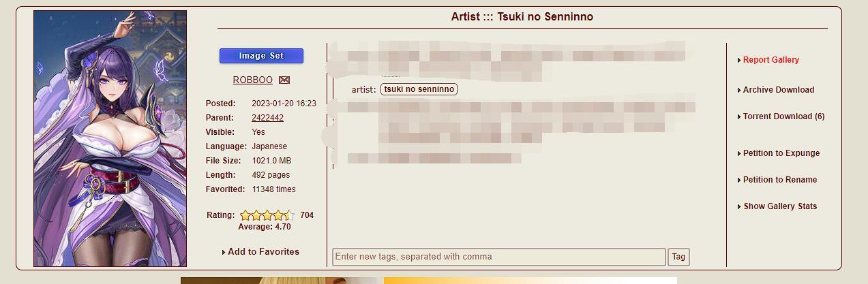Open the parent gallery 2422442 link
Screen dimensions: 868x284
pos(267,118)
